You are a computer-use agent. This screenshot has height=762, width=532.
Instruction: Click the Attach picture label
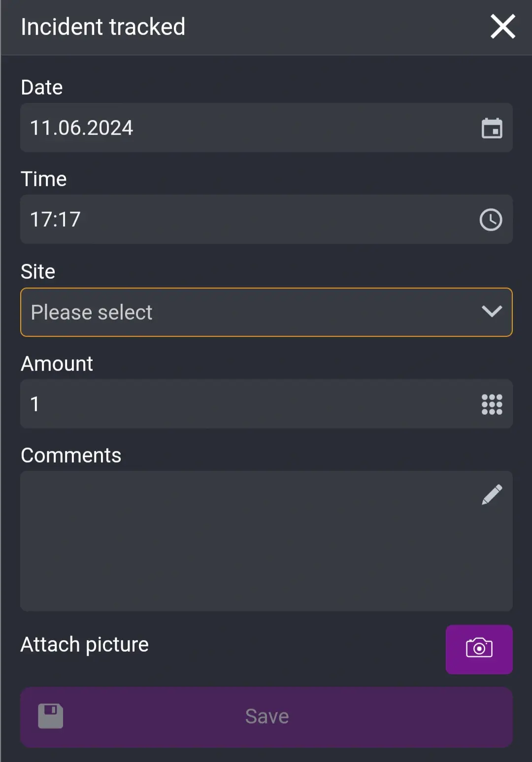pyautogui.click(x=84, y=644)
